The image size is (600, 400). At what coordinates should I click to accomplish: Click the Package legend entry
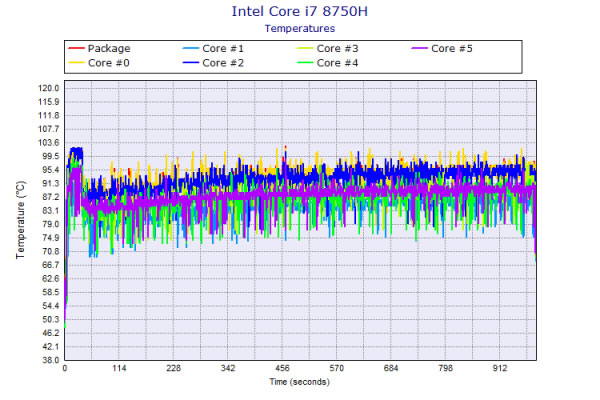coord(99,49)
